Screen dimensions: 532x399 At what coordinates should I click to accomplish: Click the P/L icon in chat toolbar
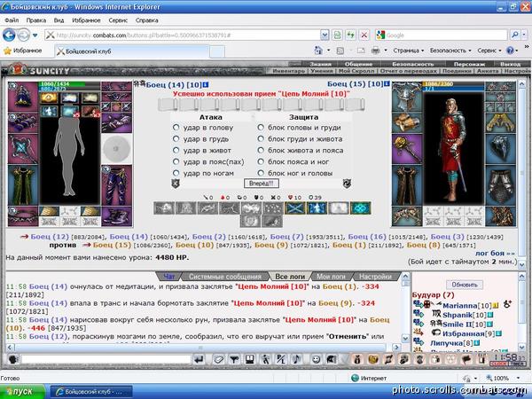[x=281, y=359]
